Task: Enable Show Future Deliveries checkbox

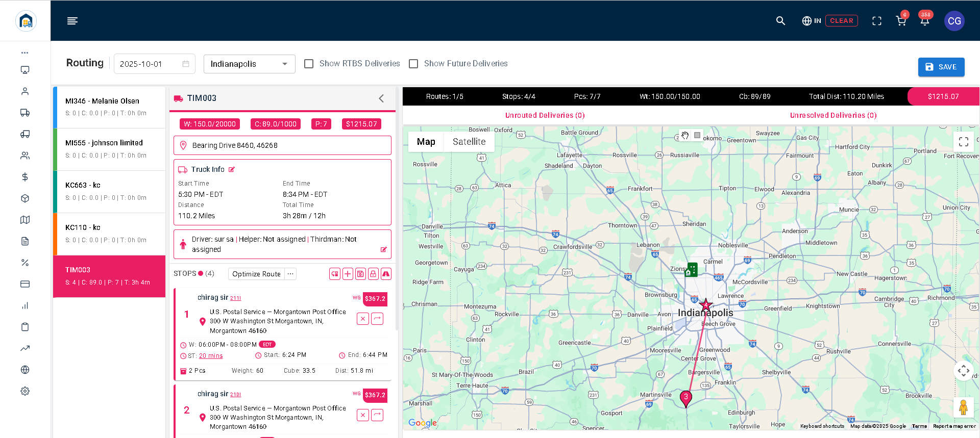Action: pyautogui.click(x=413, y=64)
